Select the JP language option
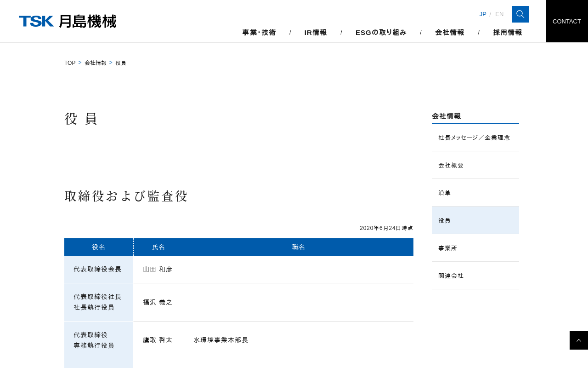This screenshot has height=368, width=588. pos(482,14)
